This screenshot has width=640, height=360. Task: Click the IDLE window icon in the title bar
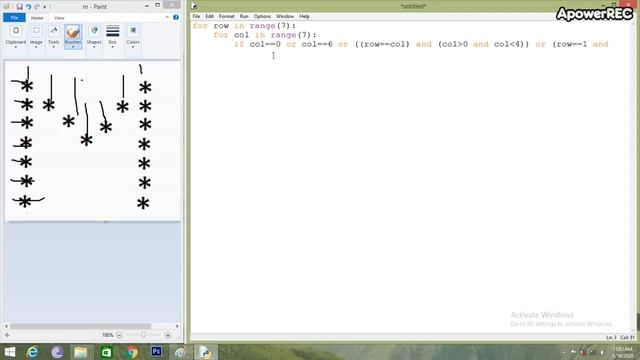click(x=194, y=6)
